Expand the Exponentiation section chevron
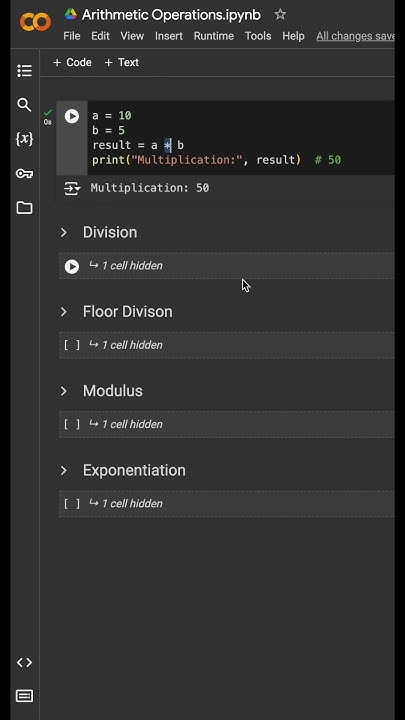The image size is (405, 720). click(64, 471)
